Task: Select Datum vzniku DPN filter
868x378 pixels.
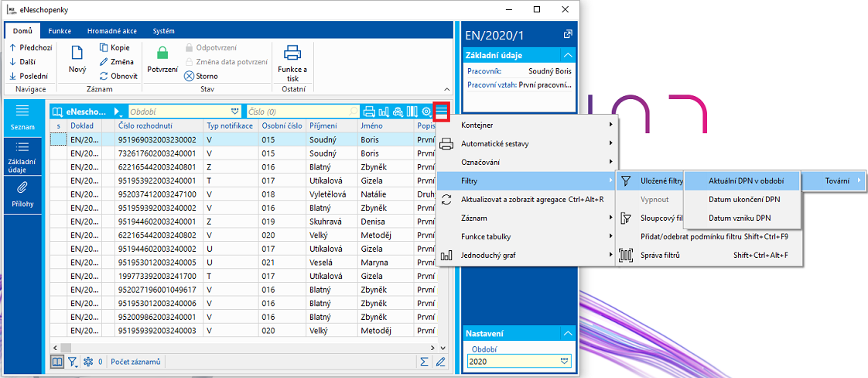Action: point(743,217)
